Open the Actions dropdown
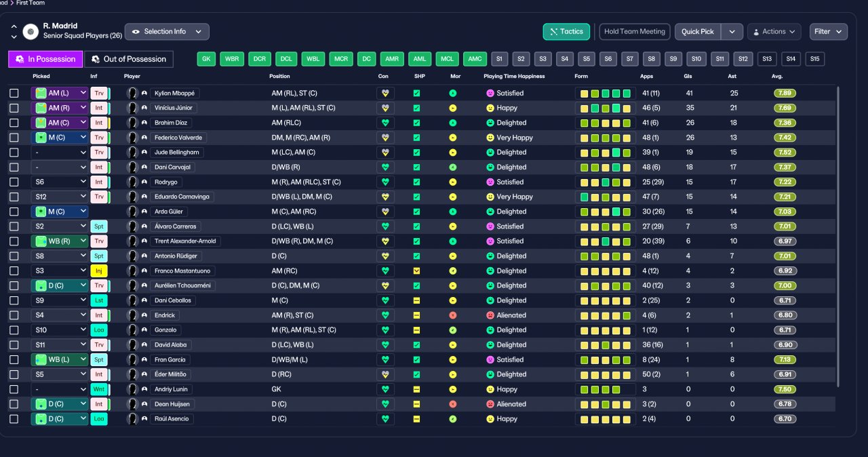 point(774,32)
